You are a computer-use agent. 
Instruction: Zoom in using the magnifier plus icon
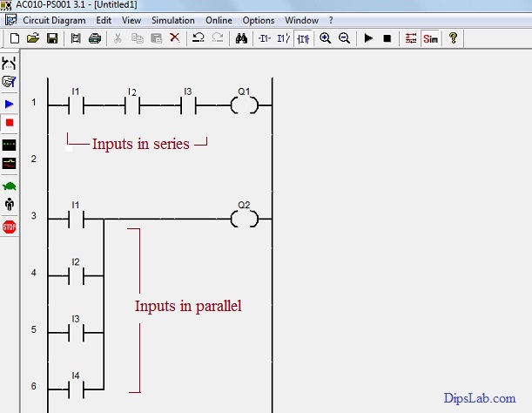point(326,38)
